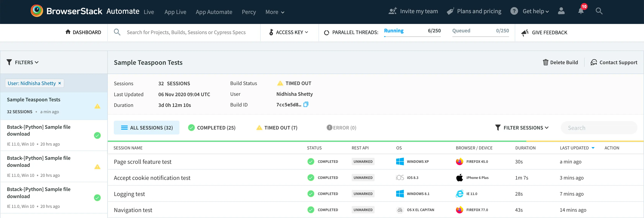
Task: Click the BrowserStack logo icon
Action: [37, 11]
